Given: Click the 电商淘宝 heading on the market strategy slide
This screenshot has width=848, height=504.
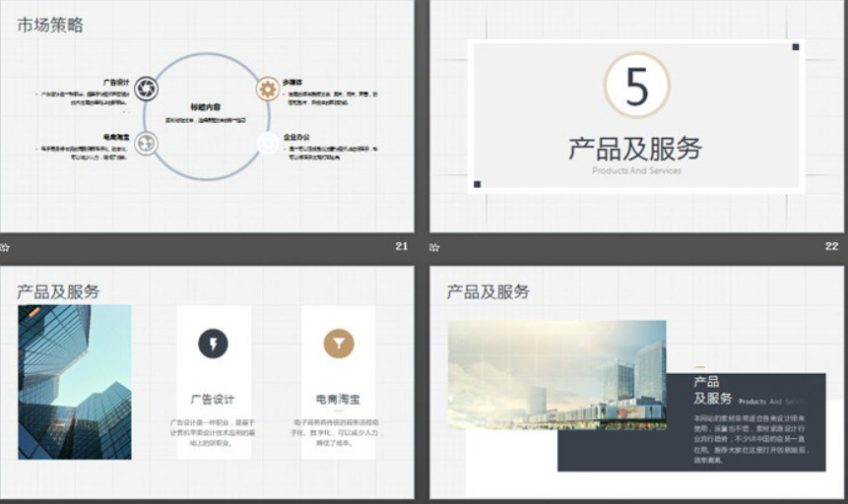Looking at the screenshot, I should [116, 137].
